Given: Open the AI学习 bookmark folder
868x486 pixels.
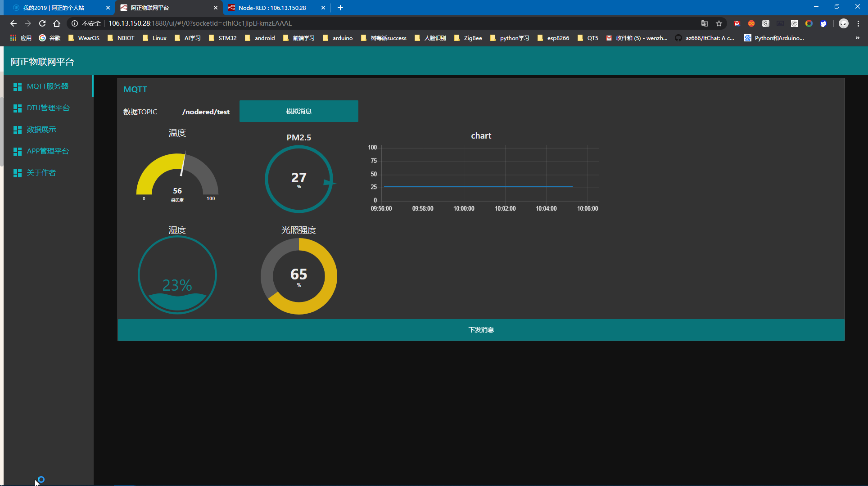Looking at the screenshot, I should (188, 38).
